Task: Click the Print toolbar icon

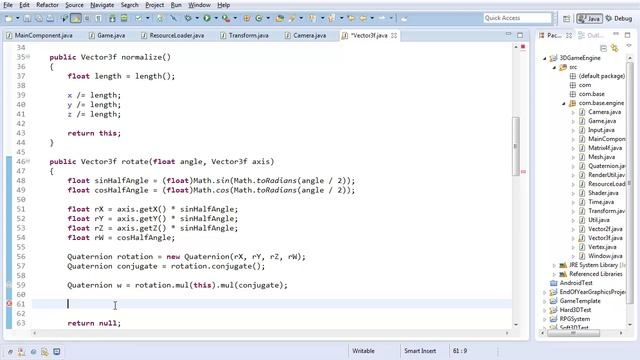Action: coord(50,18)
